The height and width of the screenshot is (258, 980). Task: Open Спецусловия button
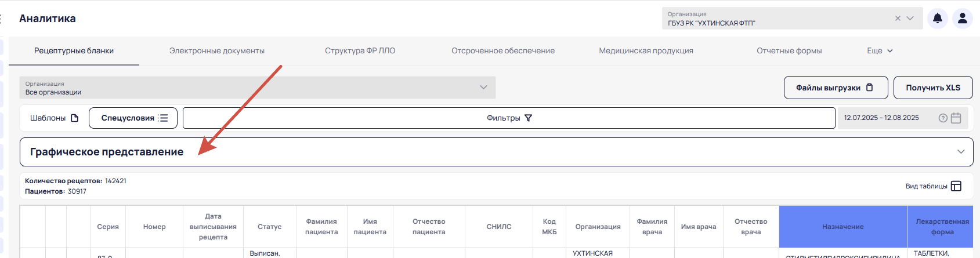(x=133, y=118)
